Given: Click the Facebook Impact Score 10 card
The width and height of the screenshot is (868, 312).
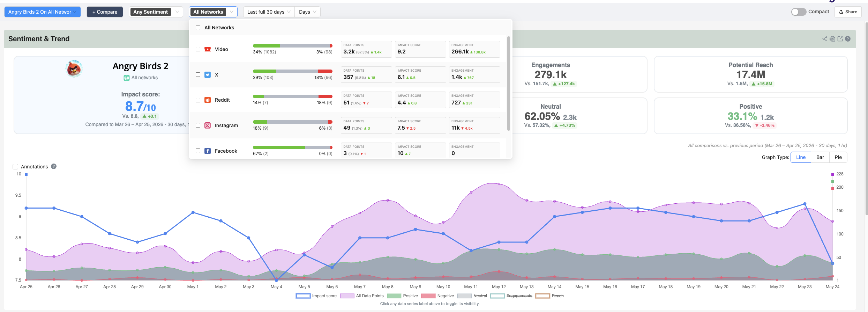Looking at the screenshot, I should click(420, 151).
